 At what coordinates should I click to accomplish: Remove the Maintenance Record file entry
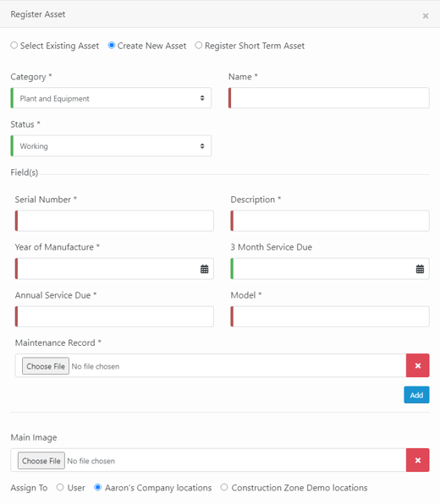[417, 365]
